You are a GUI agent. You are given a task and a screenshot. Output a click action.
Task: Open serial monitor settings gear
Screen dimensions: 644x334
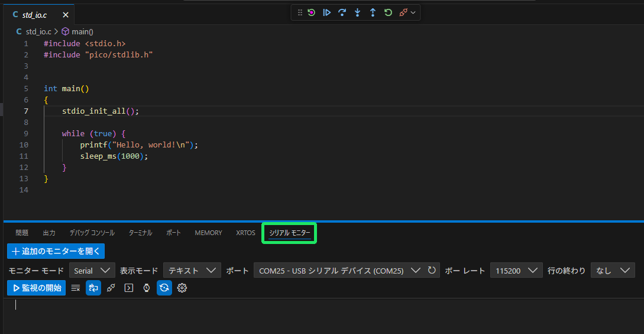[x=182, y=288]
